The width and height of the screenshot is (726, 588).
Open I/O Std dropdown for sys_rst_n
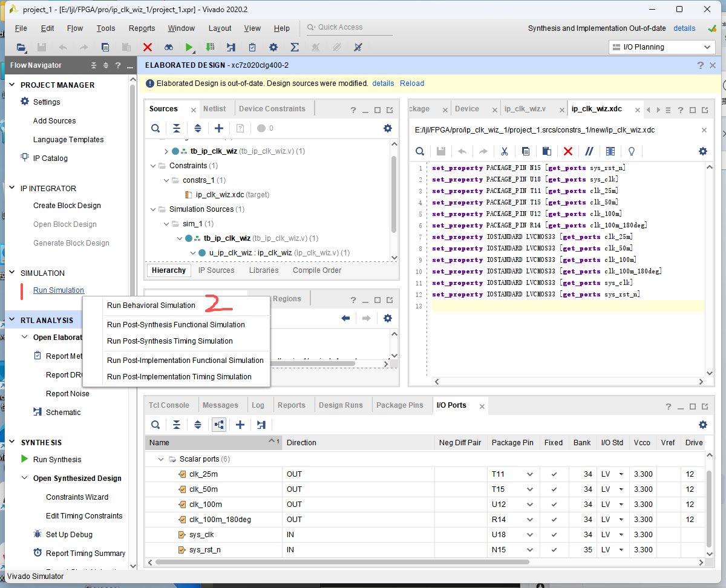click(x=621, y=550)
